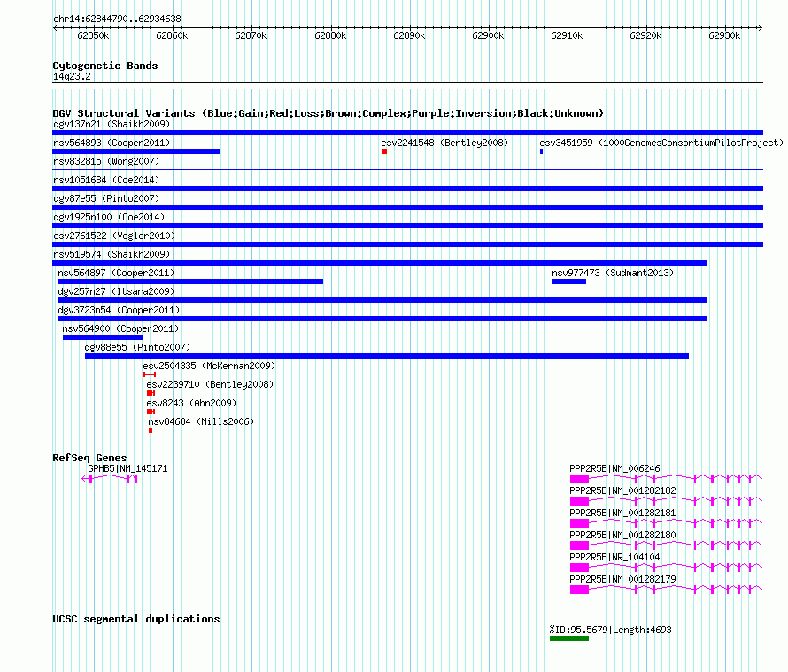Open nsv564900 (Cooper2011) label
Screen dimensions: 788x672
(x=120, y=328)
